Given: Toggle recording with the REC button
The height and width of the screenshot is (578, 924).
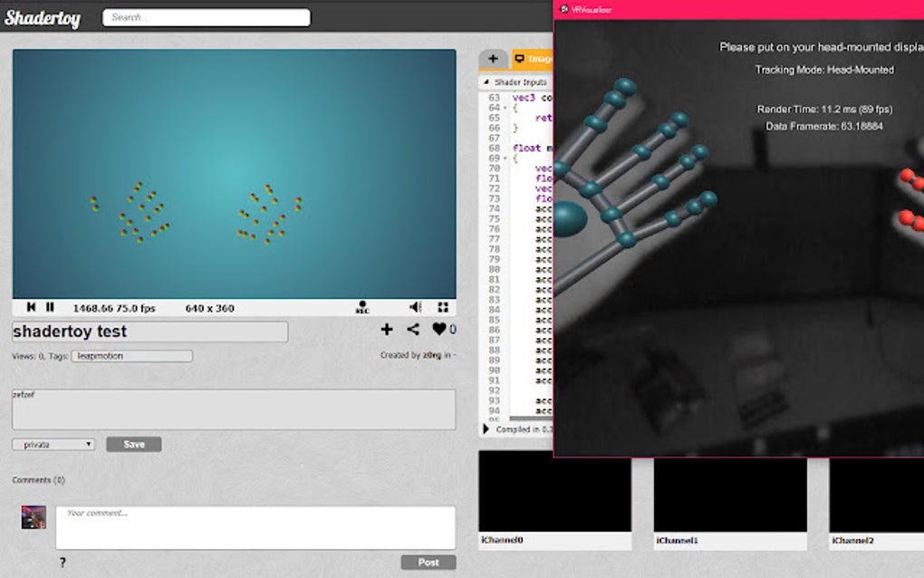Looking at the screenshot, I should point(361,306).
